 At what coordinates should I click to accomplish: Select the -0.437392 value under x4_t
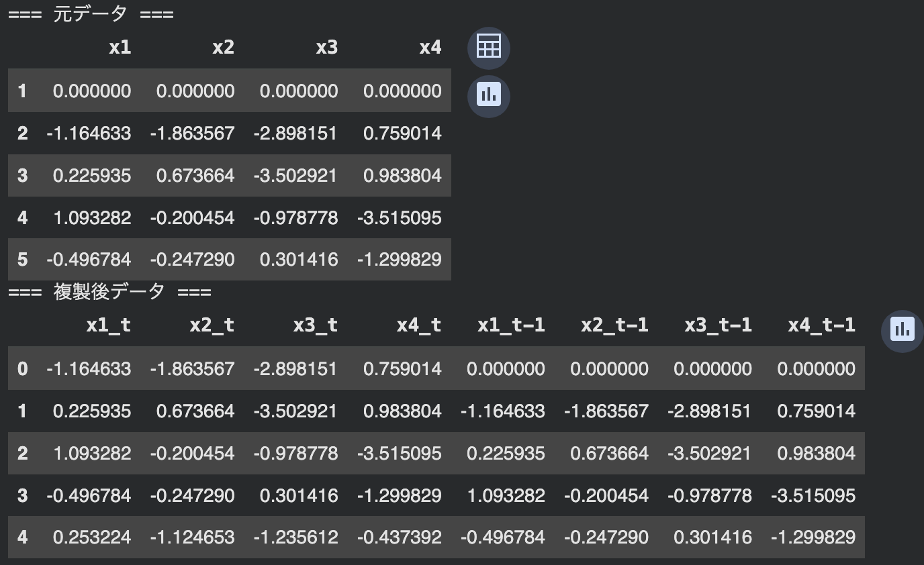click(399, 537)
